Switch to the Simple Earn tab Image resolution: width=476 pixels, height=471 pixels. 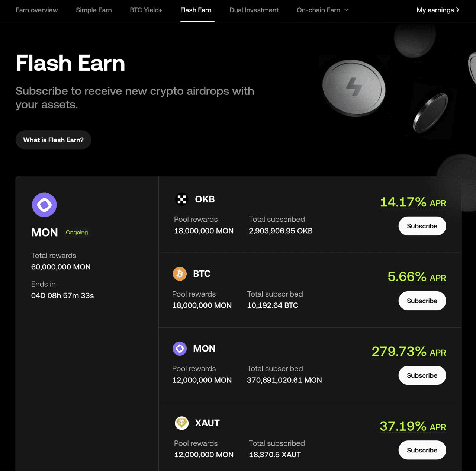click(x=94, y=10)
